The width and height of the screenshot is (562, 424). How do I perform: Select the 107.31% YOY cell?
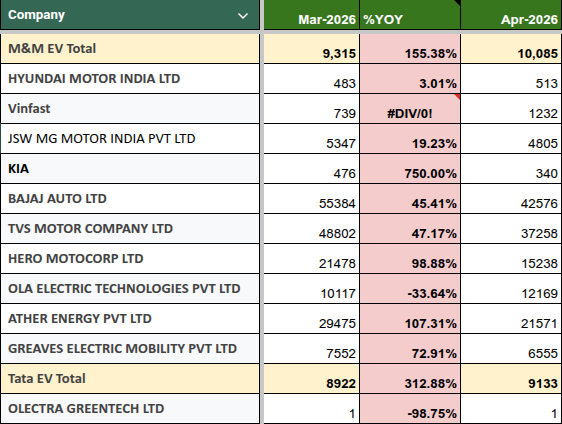410,319
